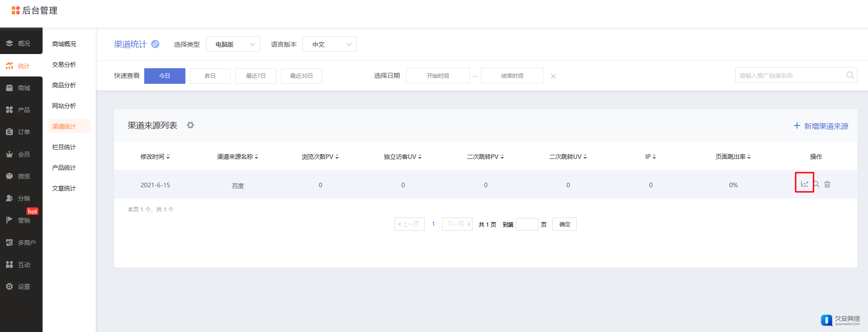Delete the 百度 channel with trash icon
Image resolution: width=868 pixels, height=332 pixels.
coord(827,184)
